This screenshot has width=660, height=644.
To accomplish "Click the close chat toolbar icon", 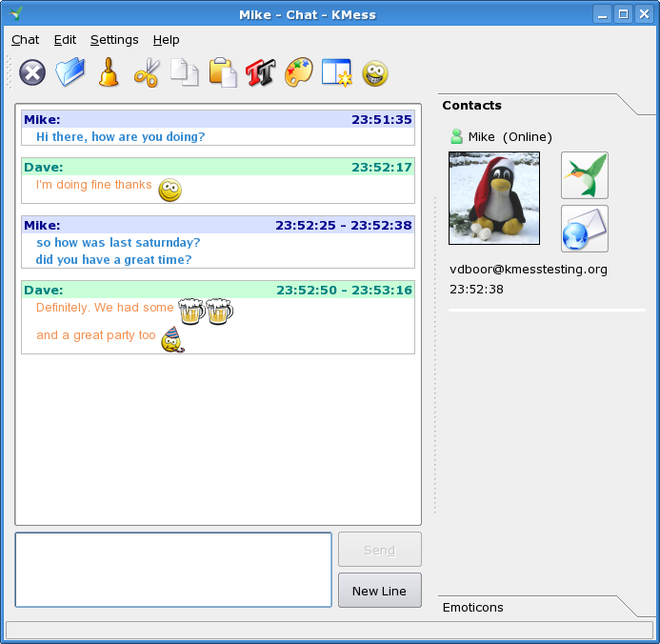I will (32, 72).
